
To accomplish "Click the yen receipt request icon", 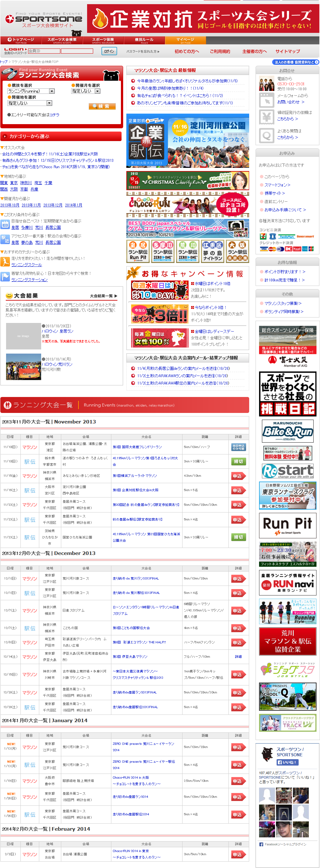I will [x=266, y=117].
